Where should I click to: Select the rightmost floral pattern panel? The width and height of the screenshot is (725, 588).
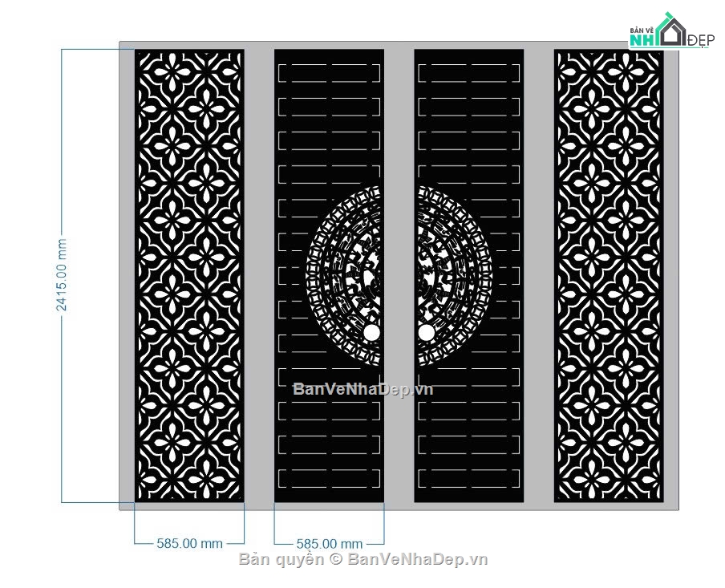(x=609, y=276)
